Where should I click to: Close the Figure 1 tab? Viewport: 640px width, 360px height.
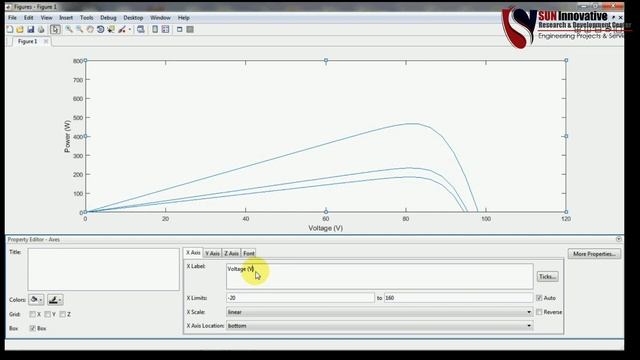(46, 41)
